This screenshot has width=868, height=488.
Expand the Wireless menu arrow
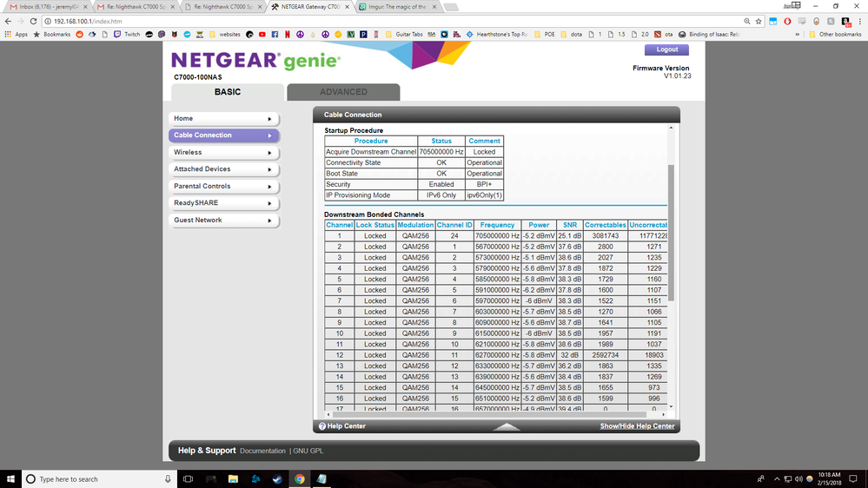point(269,152)
